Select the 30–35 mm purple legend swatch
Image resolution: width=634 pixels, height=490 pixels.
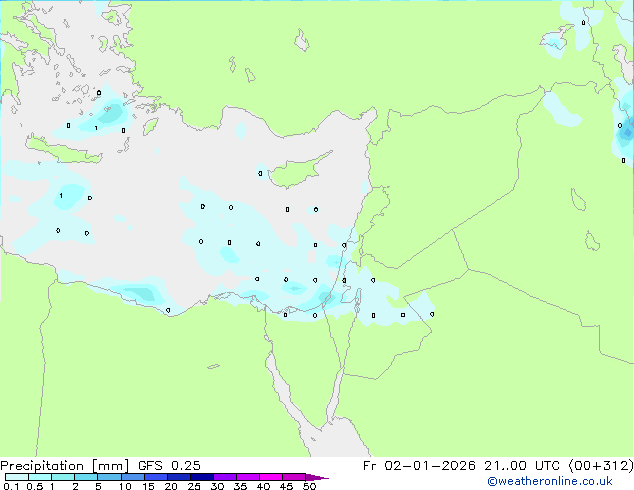pos(225,477)
